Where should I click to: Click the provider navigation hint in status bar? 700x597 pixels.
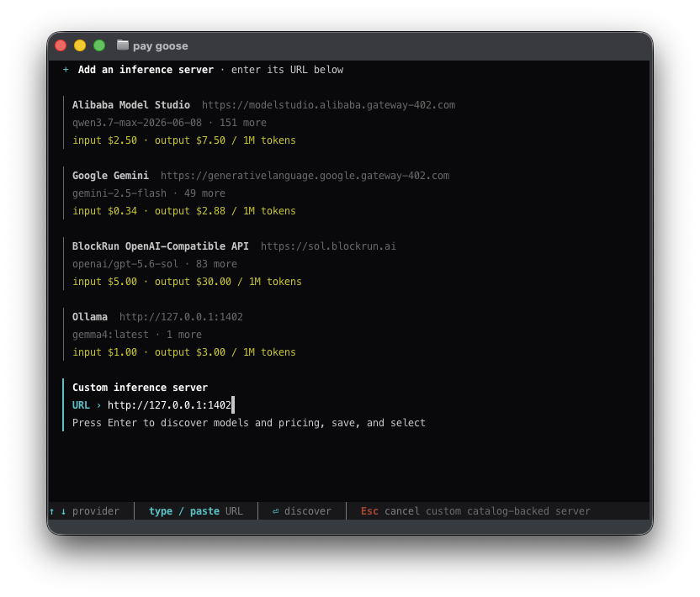[84, 511]
